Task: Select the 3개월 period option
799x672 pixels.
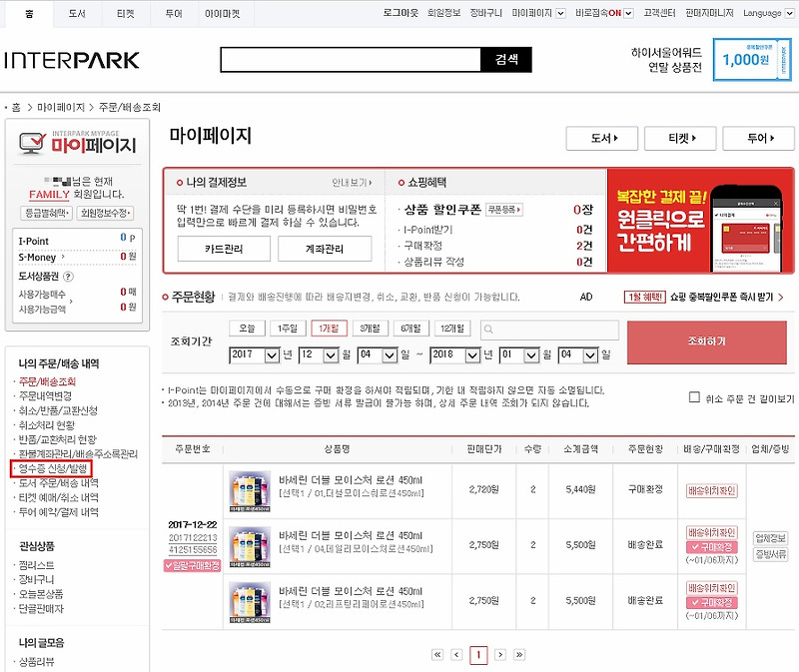Action: [x=370, y=329]
